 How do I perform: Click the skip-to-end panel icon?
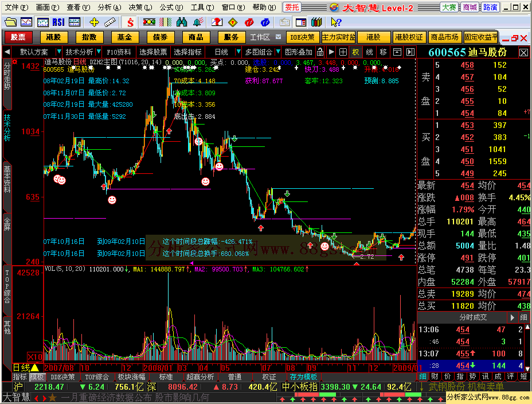[x=410, y=52]
